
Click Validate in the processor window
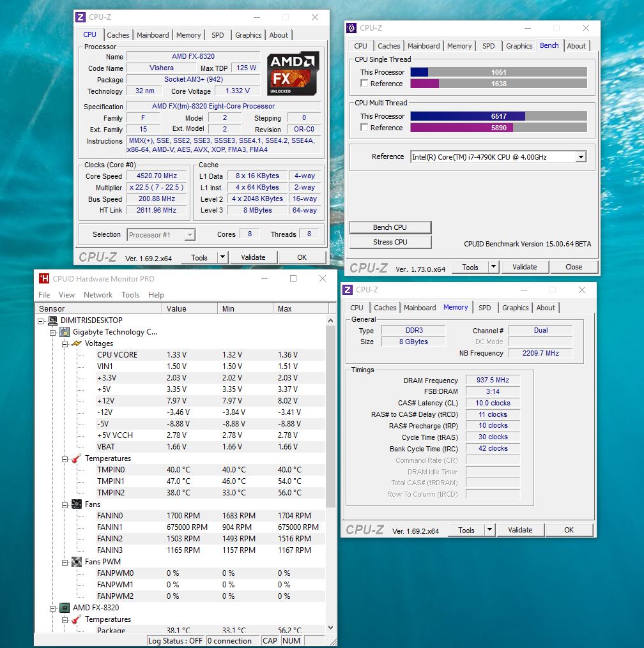point(253,257)
